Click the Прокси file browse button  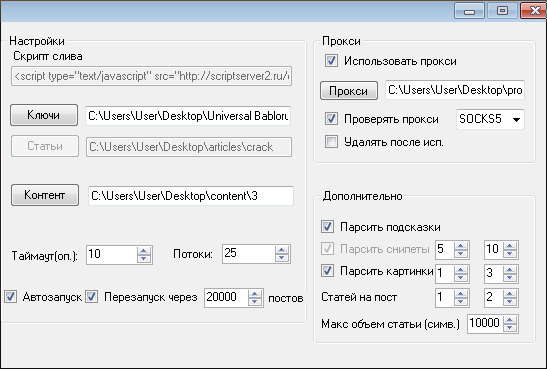click(x=349, y=91)
